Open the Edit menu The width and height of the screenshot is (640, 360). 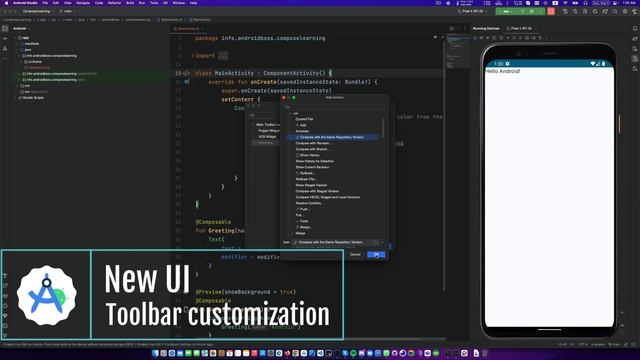(56, 3)
